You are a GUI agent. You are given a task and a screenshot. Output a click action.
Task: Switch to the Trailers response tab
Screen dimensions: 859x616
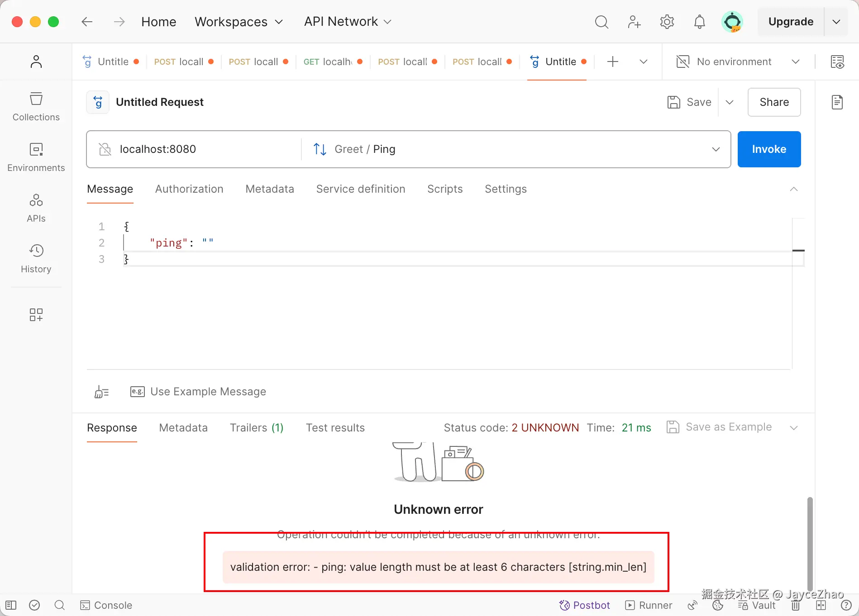256,428
